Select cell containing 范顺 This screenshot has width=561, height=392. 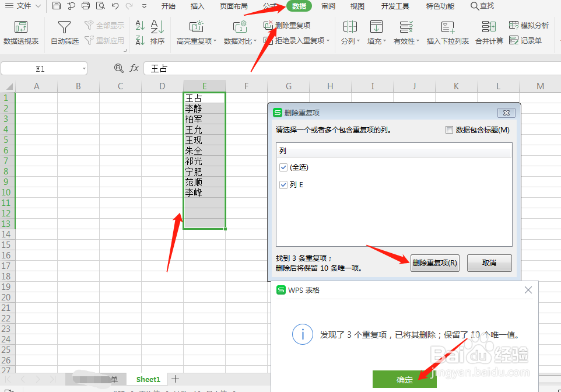(204, 182)
